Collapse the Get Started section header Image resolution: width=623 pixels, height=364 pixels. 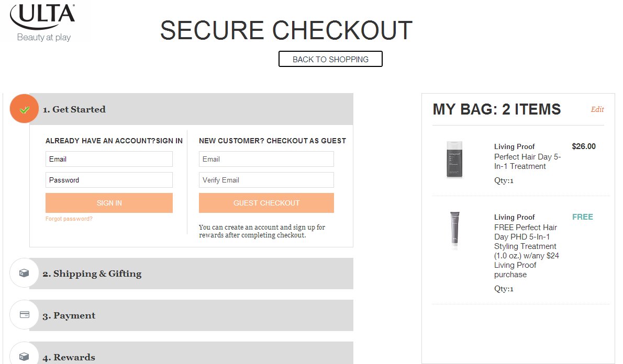click(x=191, y=109)
